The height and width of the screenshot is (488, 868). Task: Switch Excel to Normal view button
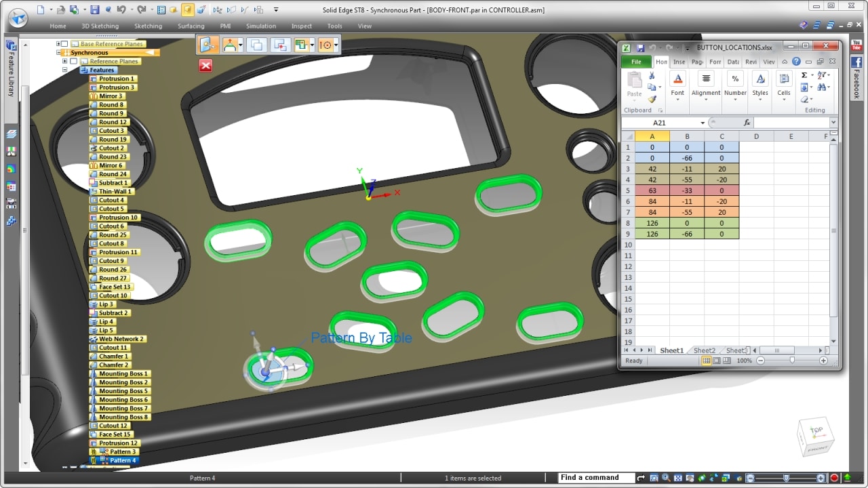[706, 361]
